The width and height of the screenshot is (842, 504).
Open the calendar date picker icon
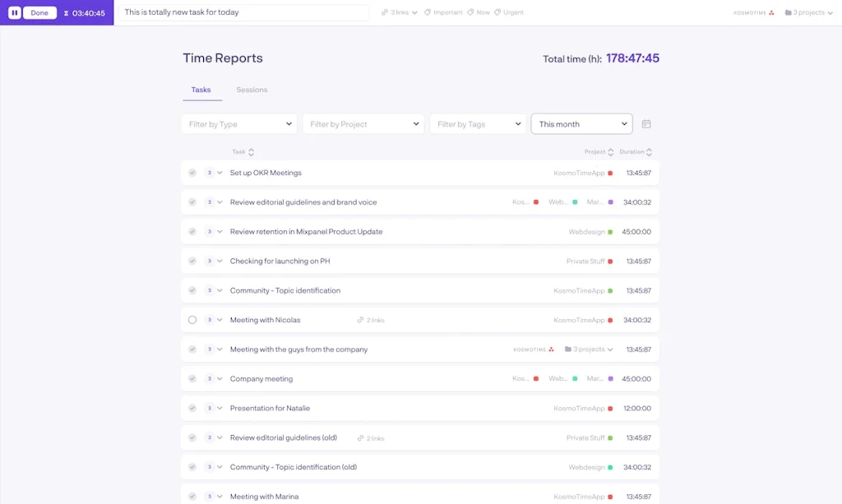click(646, 124)
